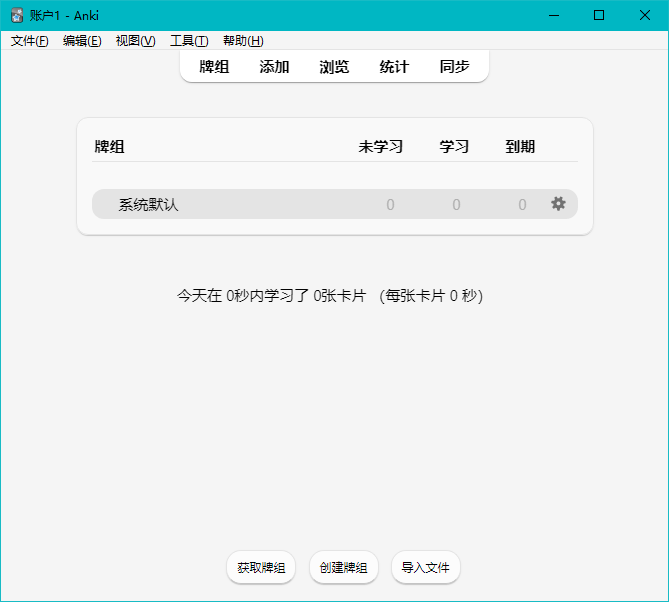Click the Anki app icon in title bar
This screenshot has height=602, width=669.
coord(17,15)
